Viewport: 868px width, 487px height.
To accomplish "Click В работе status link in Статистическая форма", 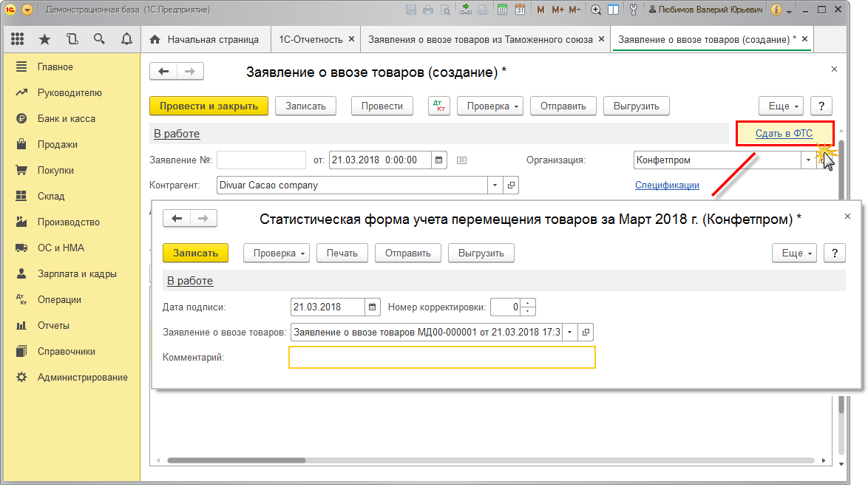I will (x=190, y=281).
